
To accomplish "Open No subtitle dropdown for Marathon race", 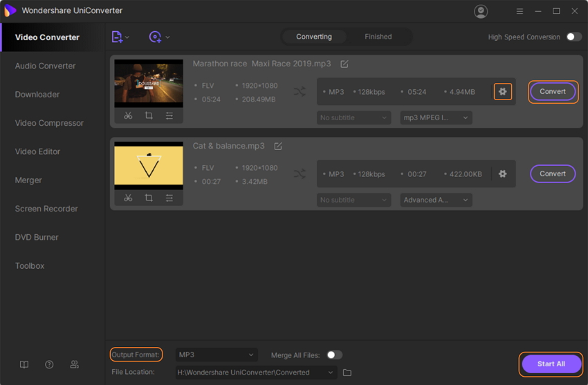I will 353,118.
